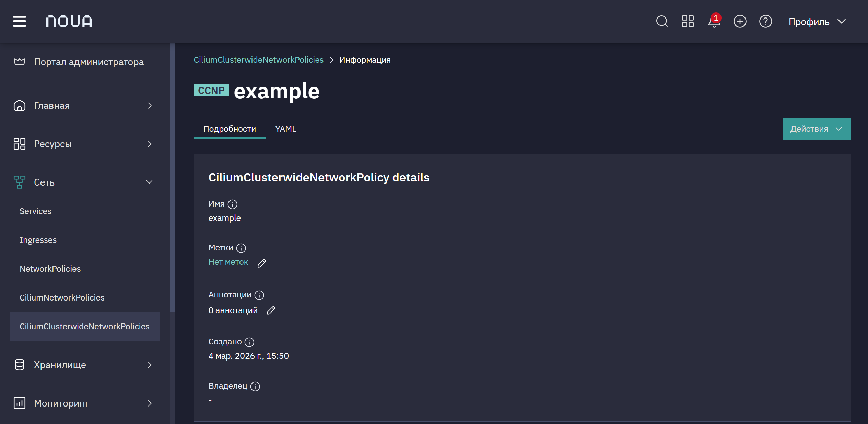
Task: Expand the Ресурсы section chevron
Action: [150, 144]
